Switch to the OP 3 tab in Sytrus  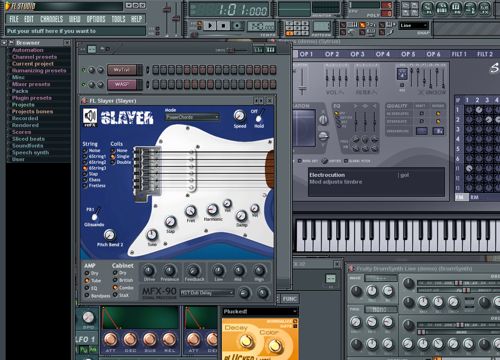tap(357, 54)
